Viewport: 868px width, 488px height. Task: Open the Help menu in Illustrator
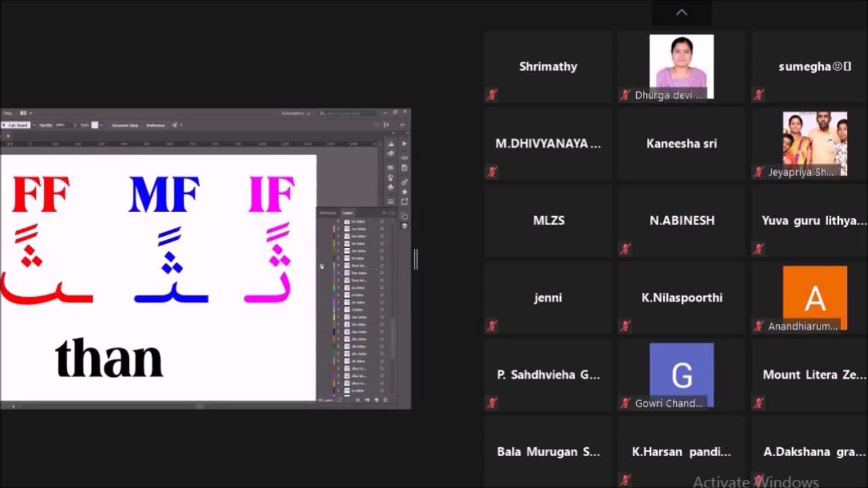(7, 113)
